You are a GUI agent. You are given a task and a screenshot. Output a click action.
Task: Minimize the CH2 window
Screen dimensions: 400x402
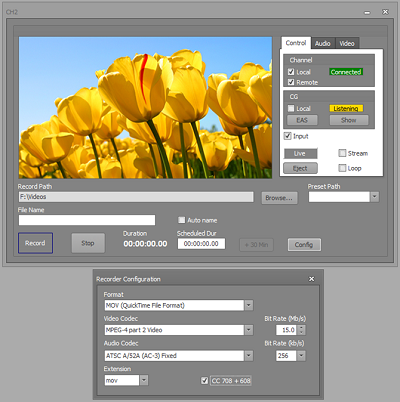(x=367, y=12)
